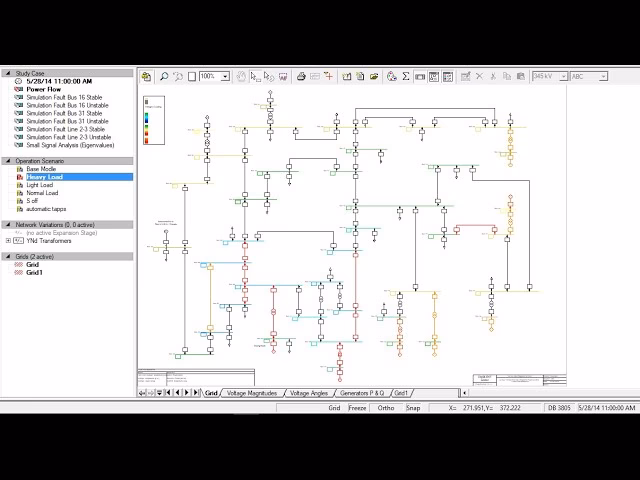Expand the YNd Transformers tree node
The width and height of the screenshot is (640, 480).
coord(8,240)
